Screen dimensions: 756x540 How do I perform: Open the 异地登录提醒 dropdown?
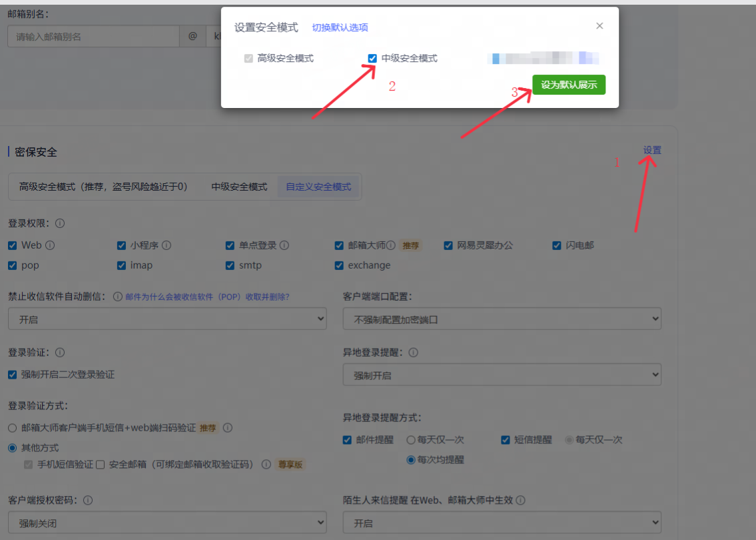pyautogui.click(x=502, y=375)
